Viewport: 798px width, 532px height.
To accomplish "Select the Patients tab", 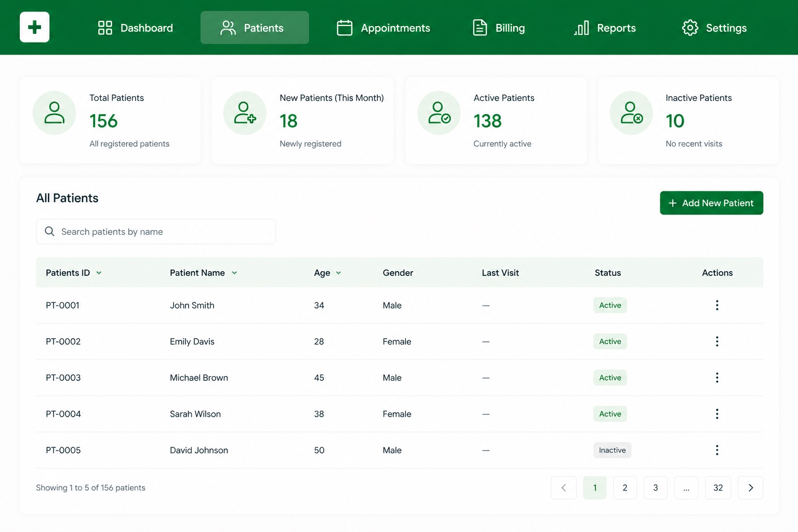I will [255, 28].
